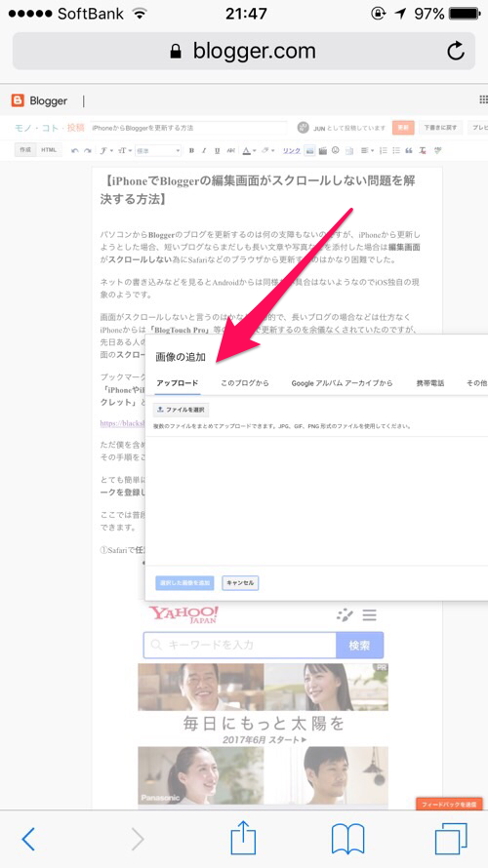Select Google アルバム アーカイブから tab
The width and height of the screenshot is (488, 868).
tap(342, 383)
